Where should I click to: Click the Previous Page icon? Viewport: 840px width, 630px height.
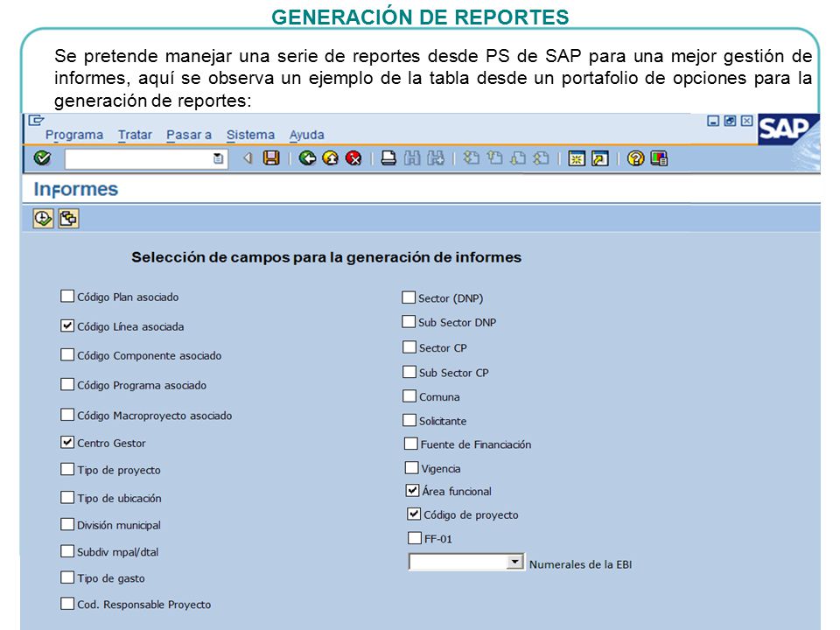[x=494, y=158]
